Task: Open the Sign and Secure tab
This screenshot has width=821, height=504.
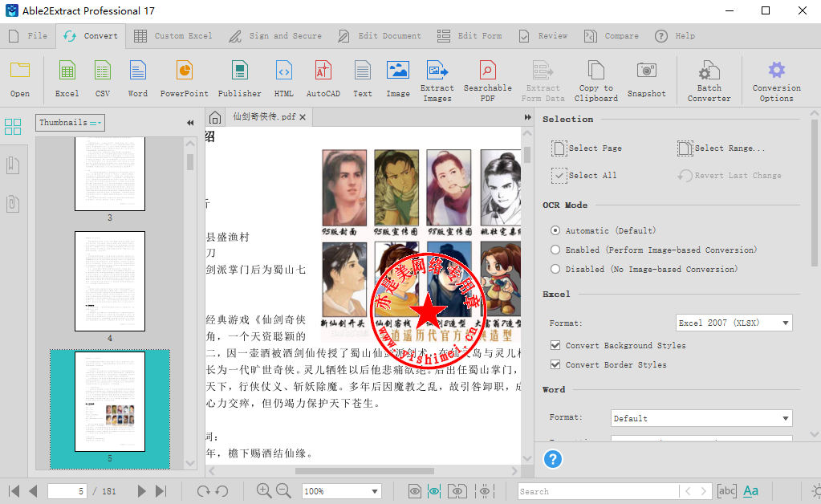Action: point(275,36)
